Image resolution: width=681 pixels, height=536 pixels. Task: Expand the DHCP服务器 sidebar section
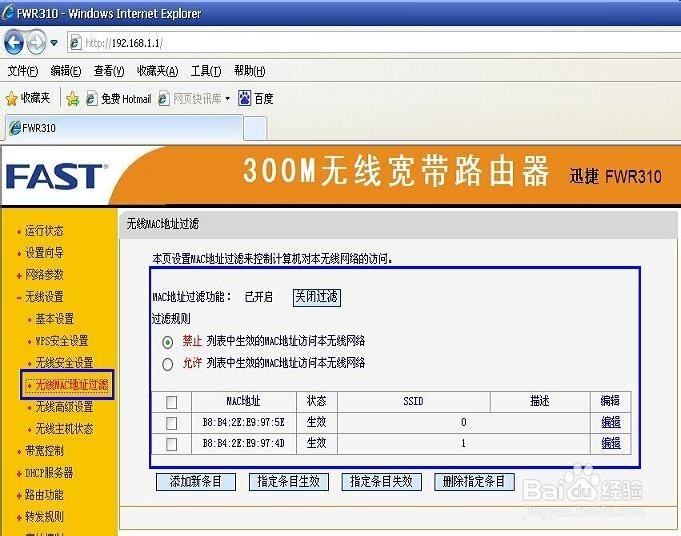tap(49, 473)
